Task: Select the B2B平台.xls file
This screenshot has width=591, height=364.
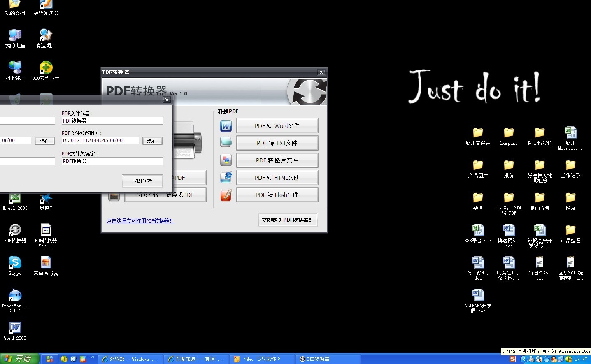Action: click(478, 234)
